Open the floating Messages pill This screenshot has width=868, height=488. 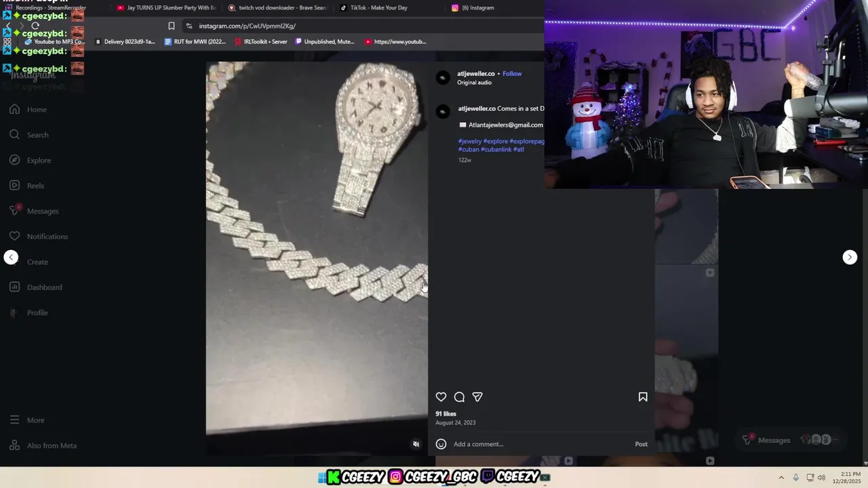(792, 440)
